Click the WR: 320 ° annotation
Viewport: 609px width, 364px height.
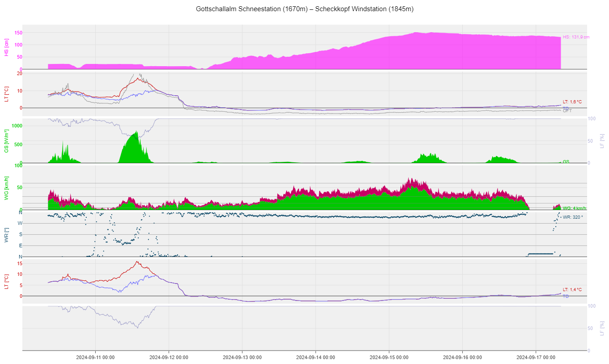click(573, 217)
